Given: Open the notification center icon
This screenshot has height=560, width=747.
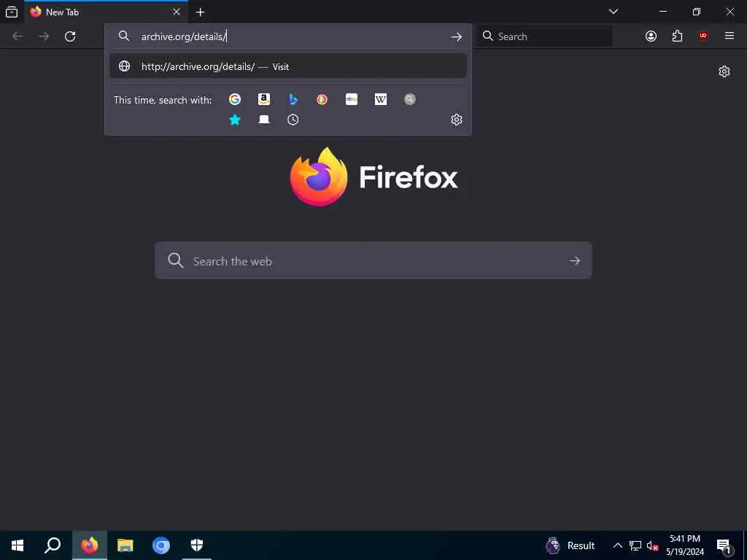Looking at the screenshot, I should pos(724,545).
